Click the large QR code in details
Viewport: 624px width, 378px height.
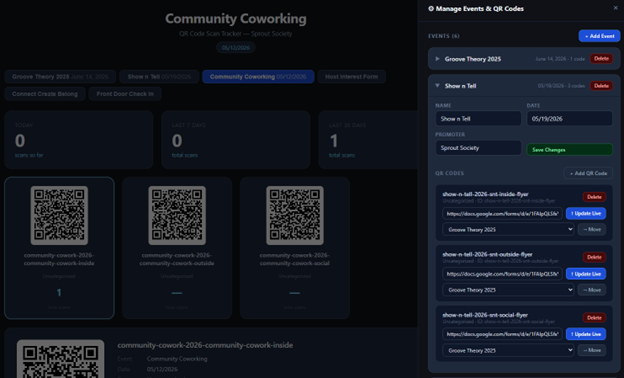(60, 359)
